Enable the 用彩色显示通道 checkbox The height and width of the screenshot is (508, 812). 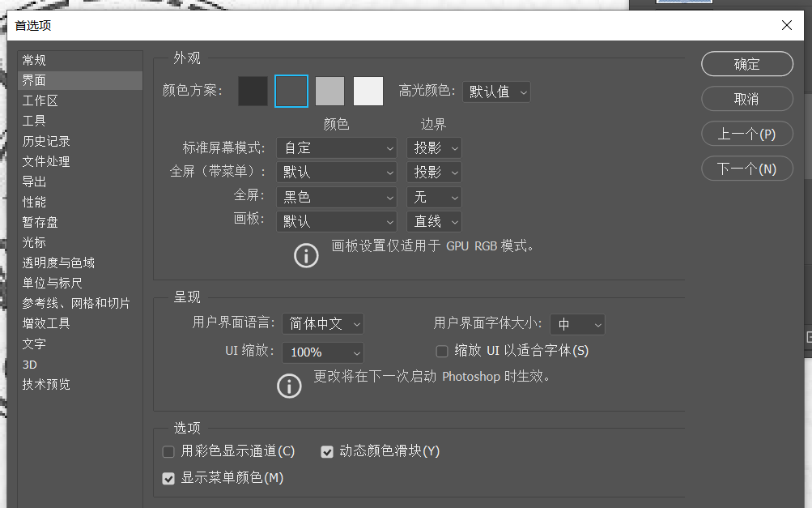click(168, 451)
